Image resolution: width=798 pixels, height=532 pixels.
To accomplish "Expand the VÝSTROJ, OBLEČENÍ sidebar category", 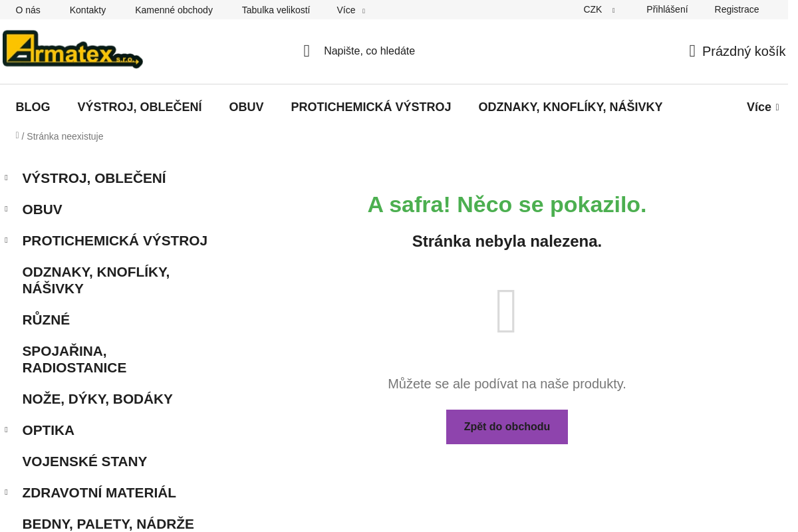I will click(7, 178).
